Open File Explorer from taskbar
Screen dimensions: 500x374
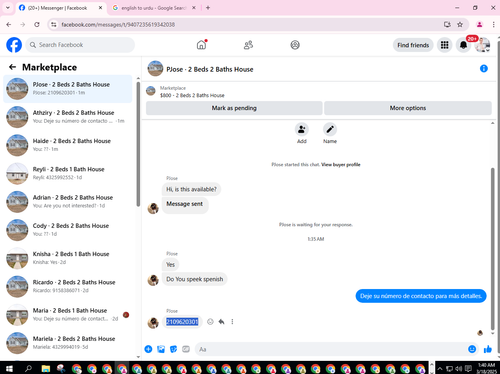(46, 369)
